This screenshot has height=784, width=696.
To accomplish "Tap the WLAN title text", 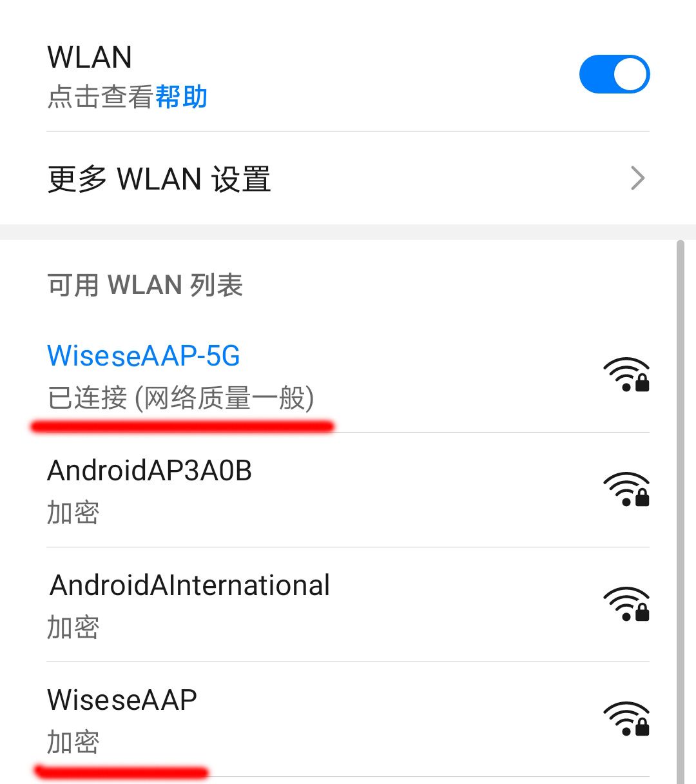I will (90, 57).
